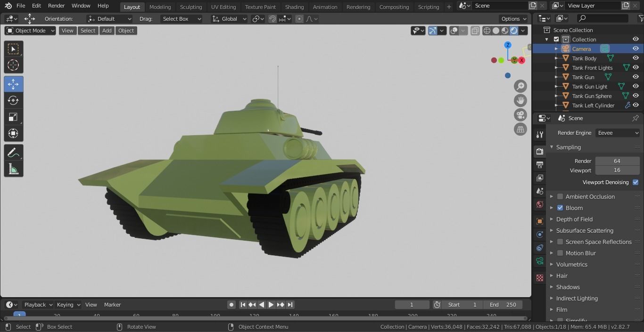Open timeline Keying popover
Screen dimensions: 644x332
tap(68, 305)
